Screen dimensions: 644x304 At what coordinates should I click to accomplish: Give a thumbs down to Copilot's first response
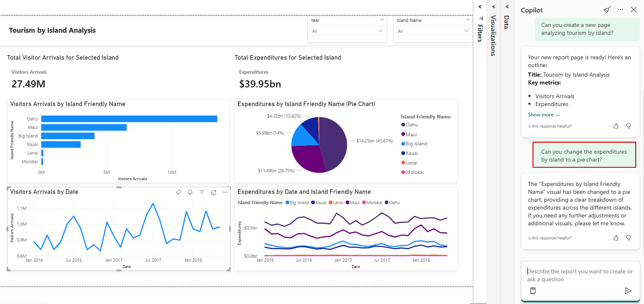[628, 126]
